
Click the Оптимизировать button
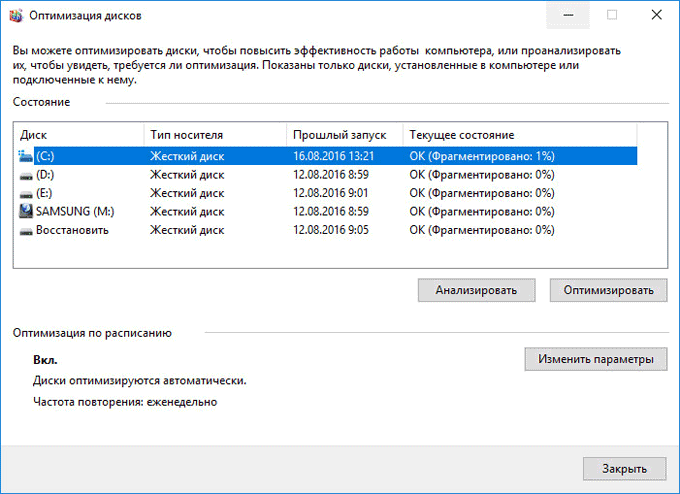pos(608,290)
